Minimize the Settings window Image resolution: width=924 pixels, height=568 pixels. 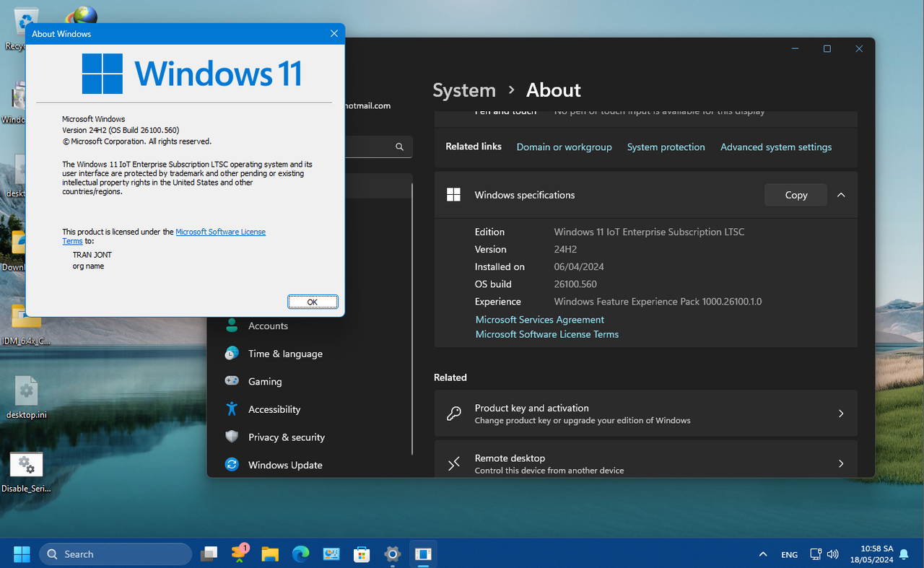pyautogui.click(x=795, y=49)
